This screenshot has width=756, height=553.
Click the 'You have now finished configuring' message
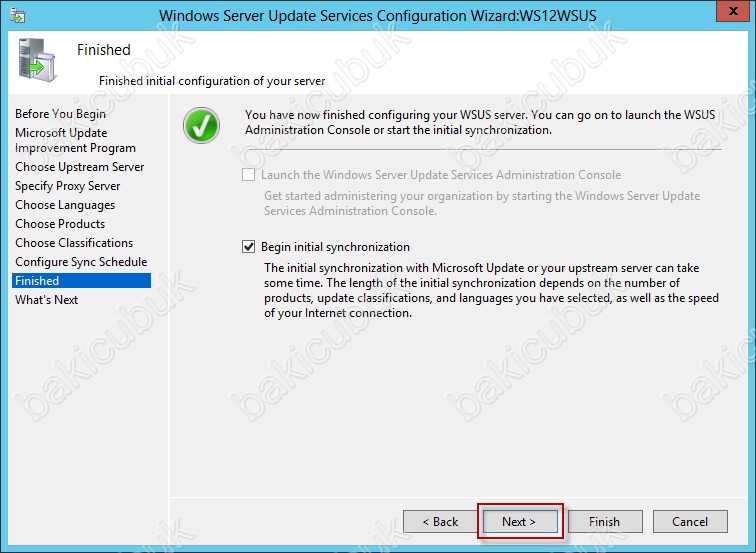point(480,122)
